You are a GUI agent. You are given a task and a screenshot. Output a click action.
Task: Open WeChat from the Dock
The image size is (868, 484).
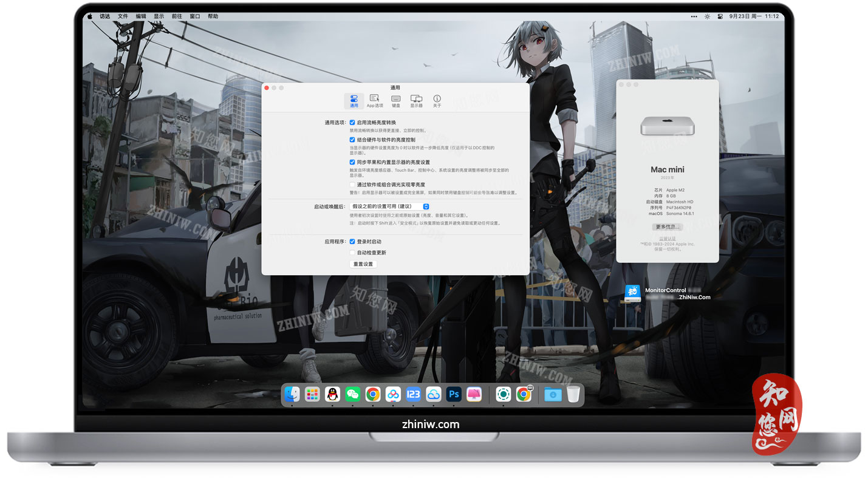(x=353, y=394)
